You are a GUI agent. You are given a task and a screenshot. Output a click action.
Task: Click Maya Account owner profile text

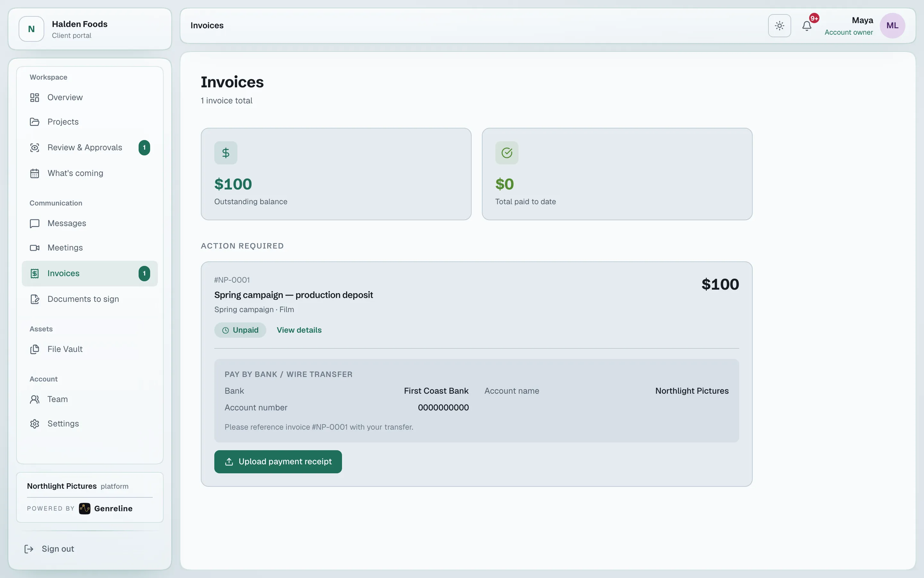[x=849, y=26]
